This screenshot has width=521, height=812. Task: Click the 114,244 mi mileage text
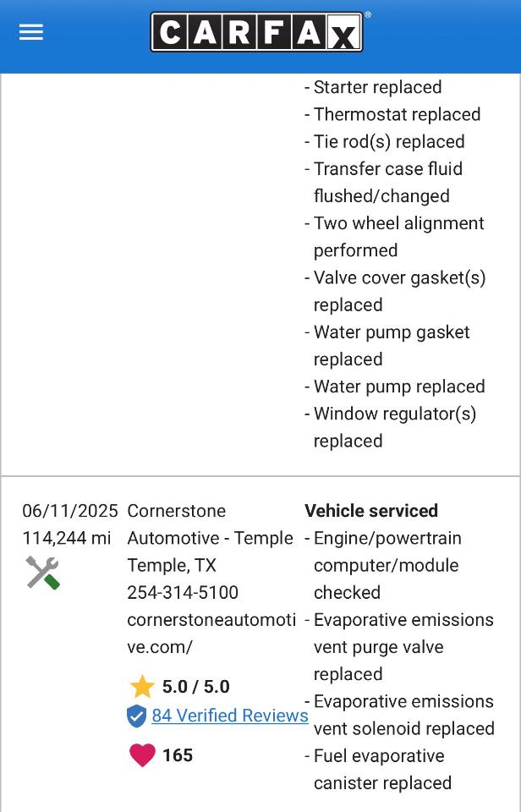pos(66,538)
